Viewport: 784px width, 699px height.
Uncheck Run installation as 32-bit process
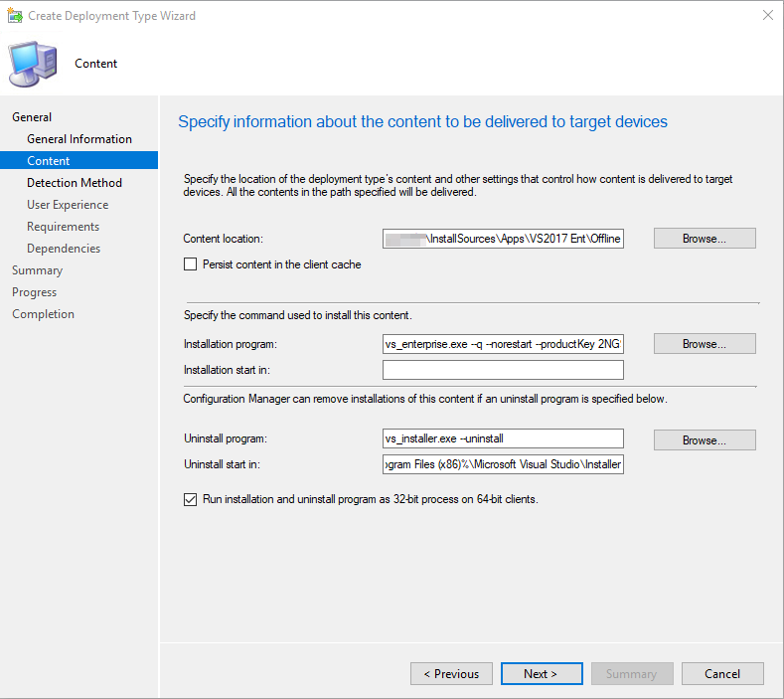point(191,499)
